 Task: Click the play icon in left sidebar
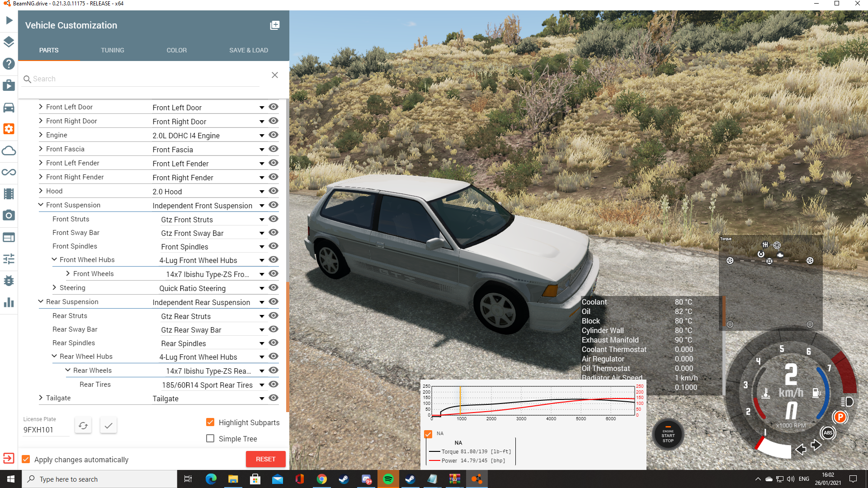9,20
